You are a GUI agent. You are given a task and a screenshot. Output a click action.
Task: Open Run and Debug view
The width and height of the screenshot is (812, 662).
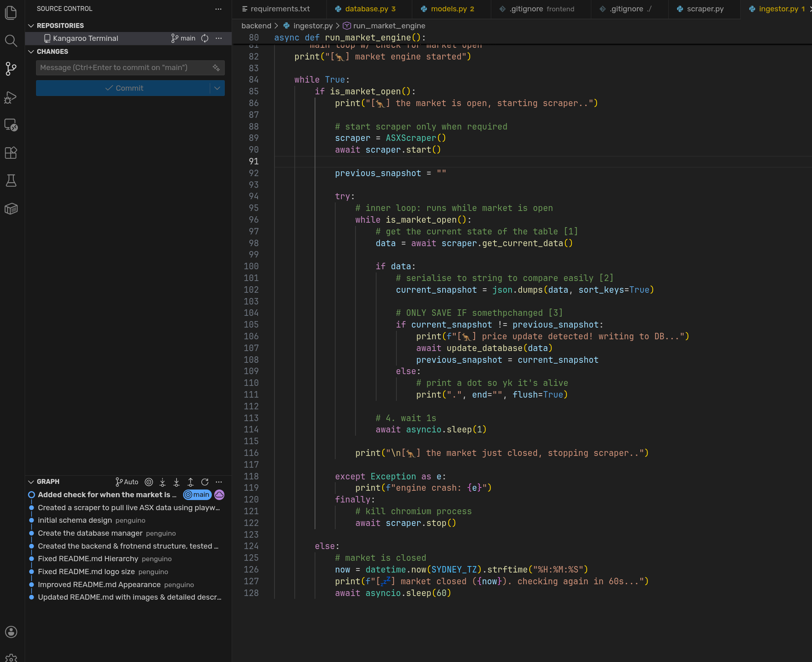(11, 97)
